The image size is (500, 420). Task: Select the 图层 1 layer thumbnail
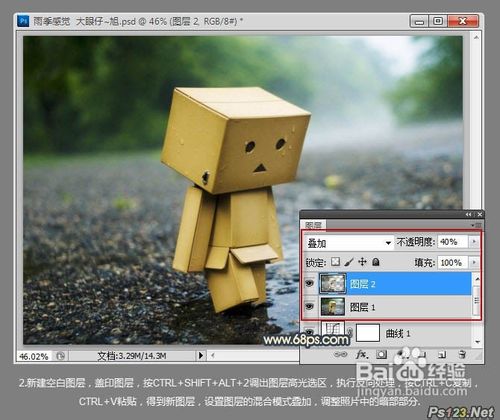click(333, 306)
